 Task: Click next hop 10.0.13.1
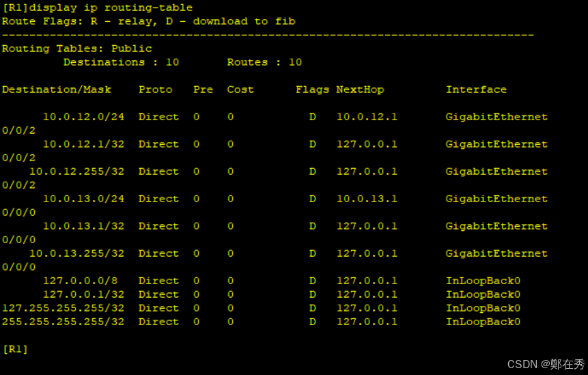pyautogui.click(x=367, y=199)
